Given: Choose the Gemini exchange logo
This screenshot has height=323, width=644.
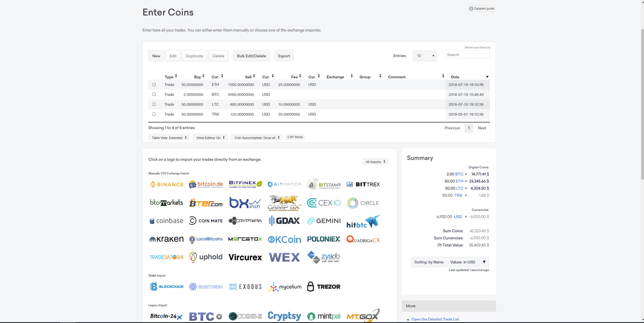Looking at the screenshot, I should [324, 221].
